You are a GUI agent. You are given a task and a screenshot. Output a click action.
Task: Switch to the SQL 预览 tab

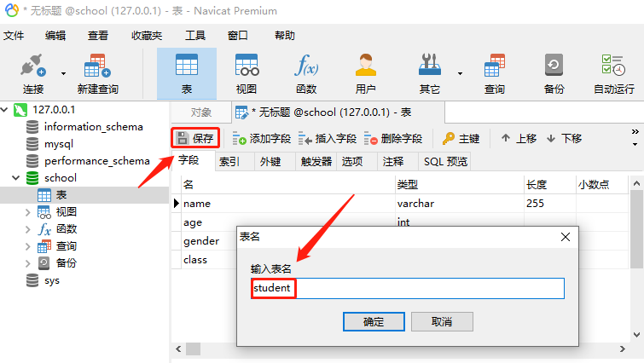tap(445, 162)
